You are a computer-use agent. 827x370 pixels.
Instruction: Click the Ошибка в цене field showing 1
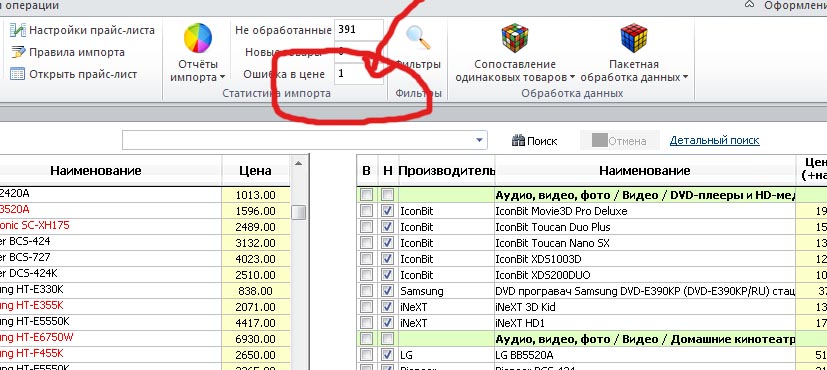(x=359, y=74)
